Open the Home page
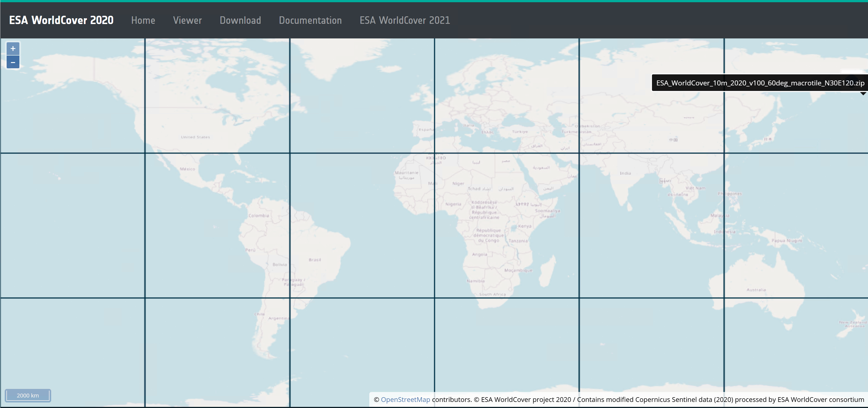 pyautogui.click(x=143, y=20)
